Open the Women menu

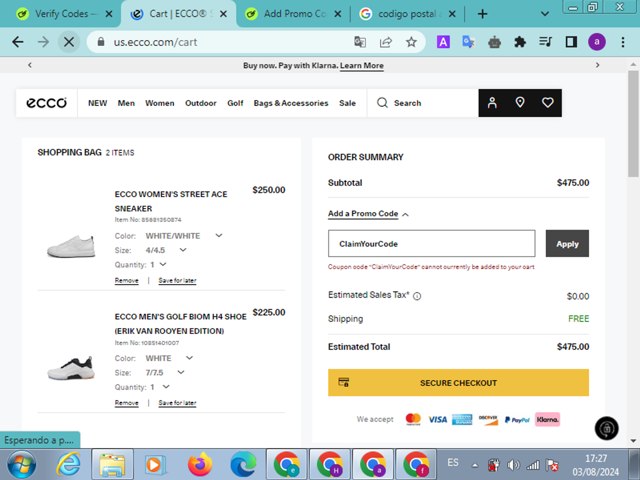point(160,103)
